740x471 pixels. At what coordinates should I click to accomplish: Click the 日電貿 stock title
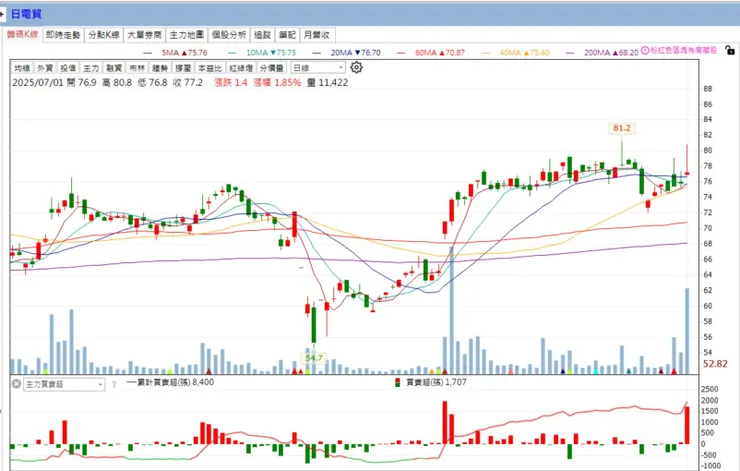(x=26, y=14)
